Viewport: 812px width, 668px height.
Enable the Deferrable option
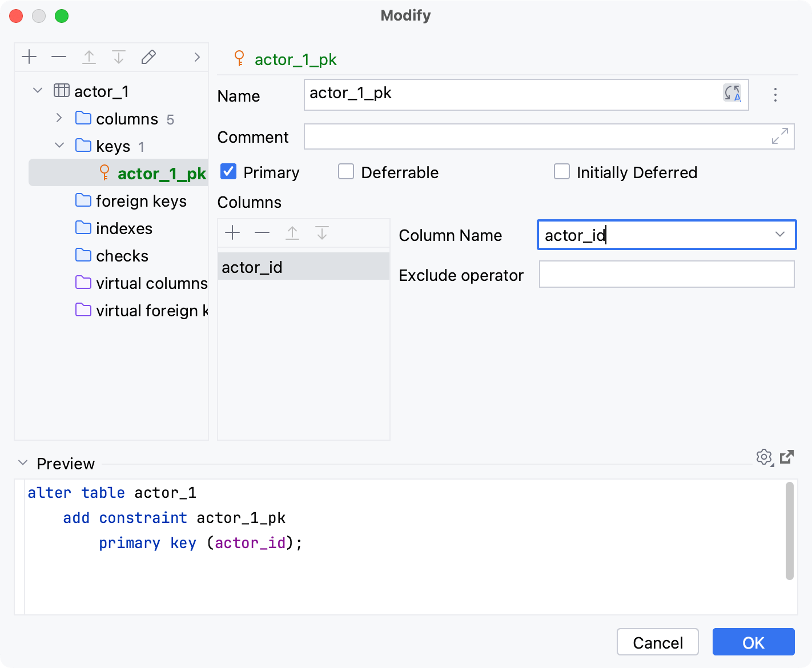(x=346, y=171)
